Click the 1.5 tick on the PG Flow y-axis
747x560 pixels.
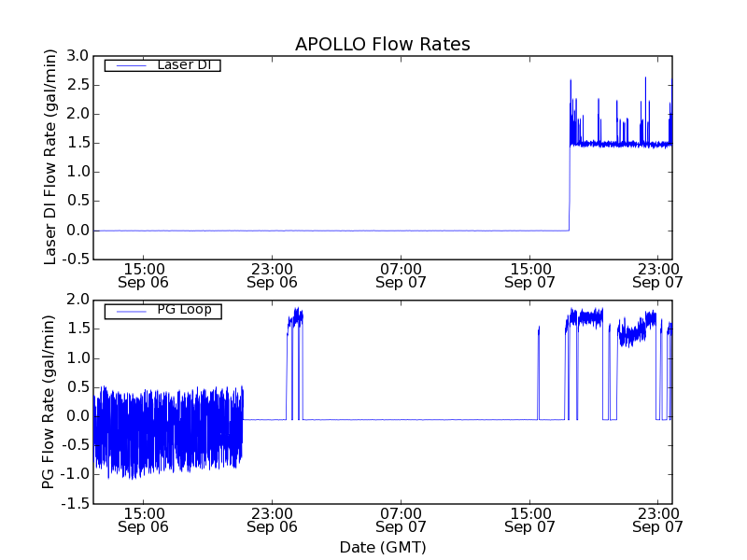click(x=78, y=329)
